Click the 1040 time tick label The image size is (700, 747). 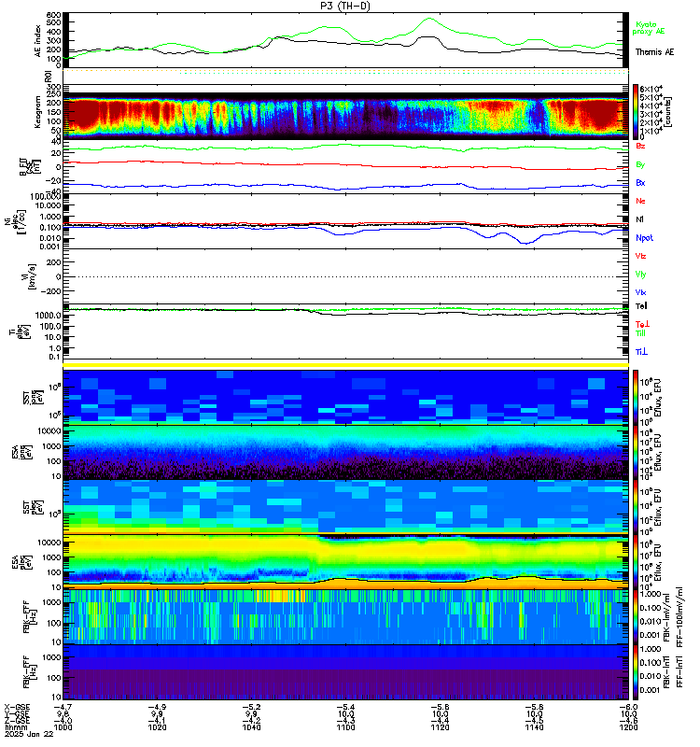(251, 728)
